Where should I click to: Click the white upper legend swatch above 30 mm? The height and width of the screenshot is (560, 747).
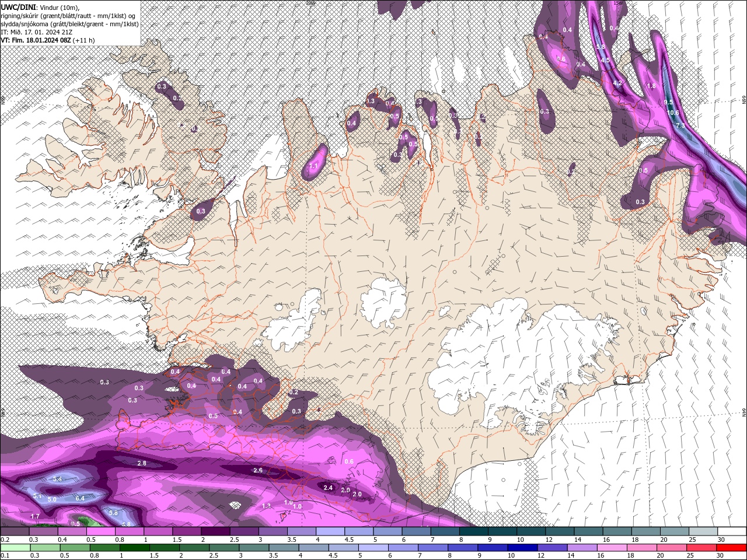(732, 531)
